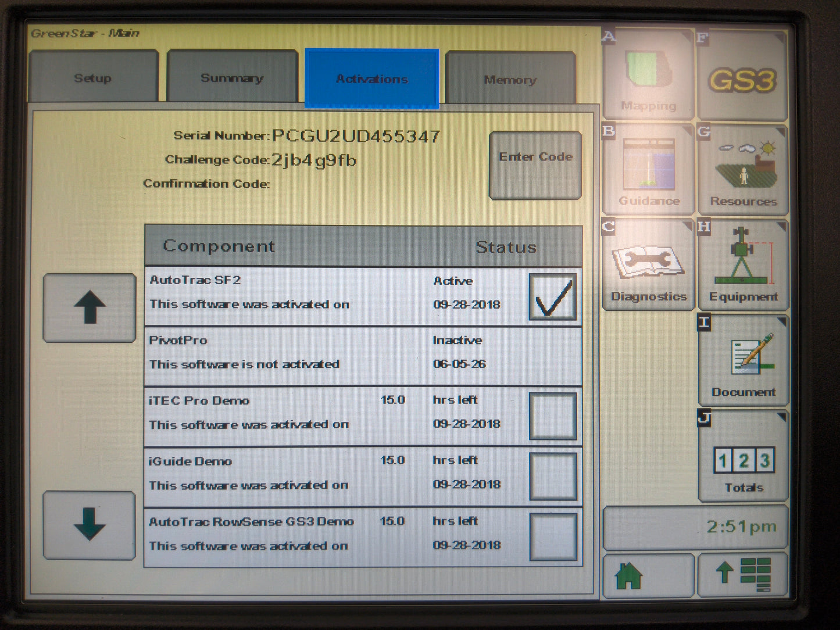Click 'This software is not activated' text
This screenshot has width=840, height=630.
coord(244,364)
